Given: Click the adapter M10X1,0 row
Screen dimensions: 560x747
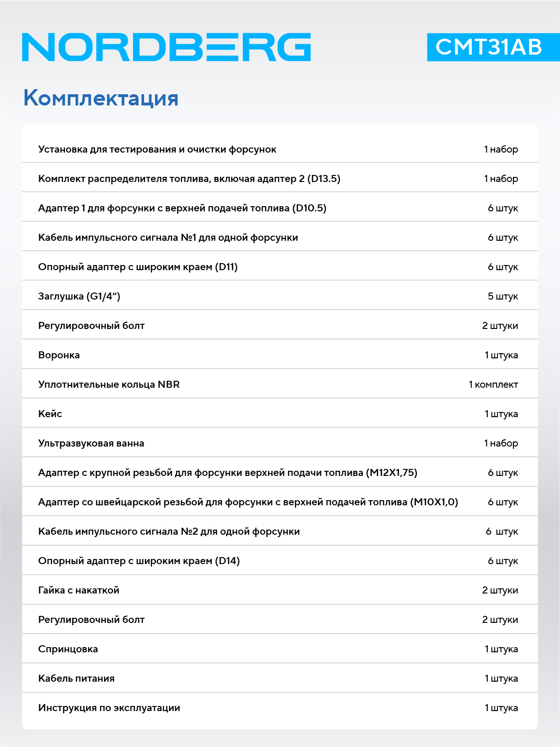Looking at the screenshot, I should click(x=280, y=502).
